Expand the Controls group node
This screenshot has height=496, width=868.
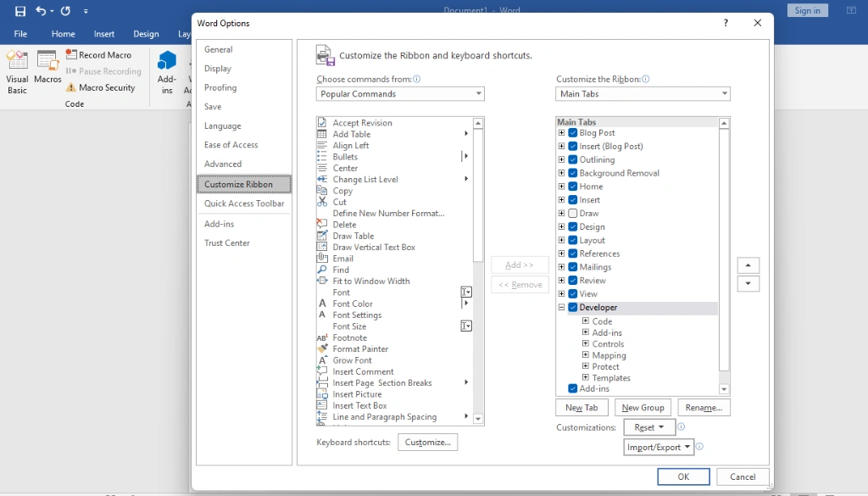(586, 343)
